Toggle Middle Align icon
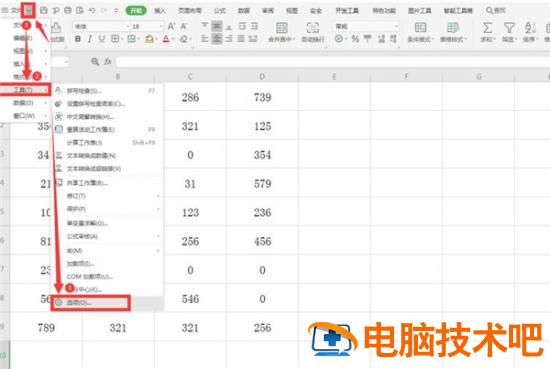This screenshot has height=369, width=550. coord(217,26)
